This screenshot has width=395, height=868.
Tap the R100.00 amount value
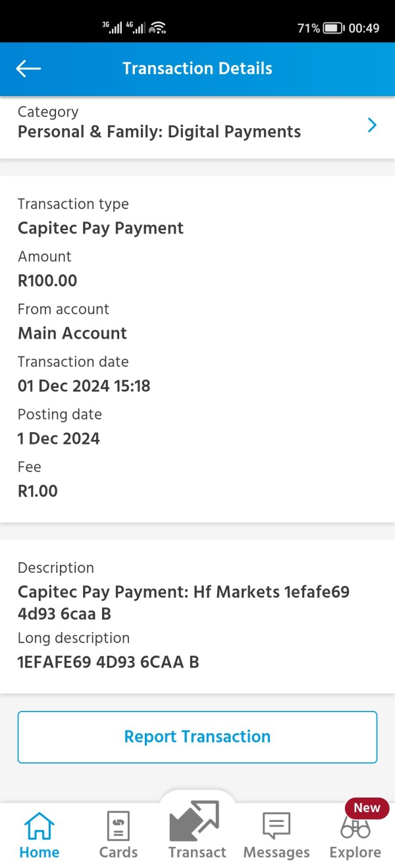47,281
